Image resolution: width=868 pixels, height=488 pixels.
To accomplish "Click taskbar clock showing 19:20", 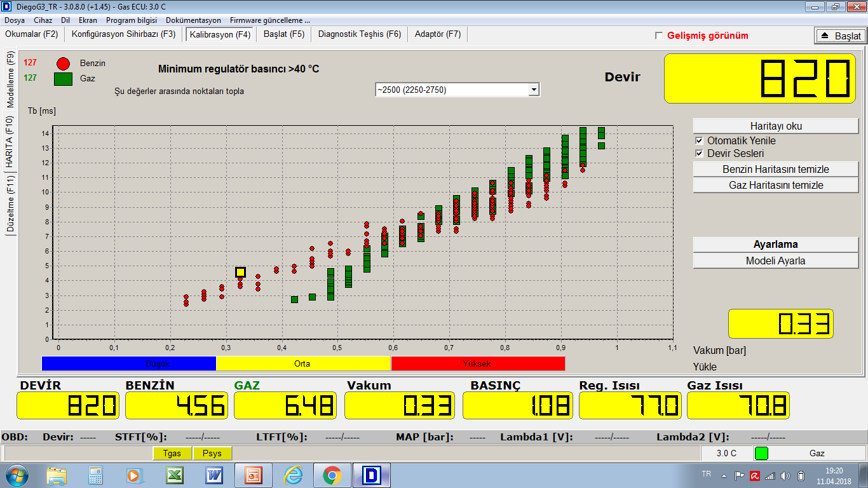I will 834,475.
